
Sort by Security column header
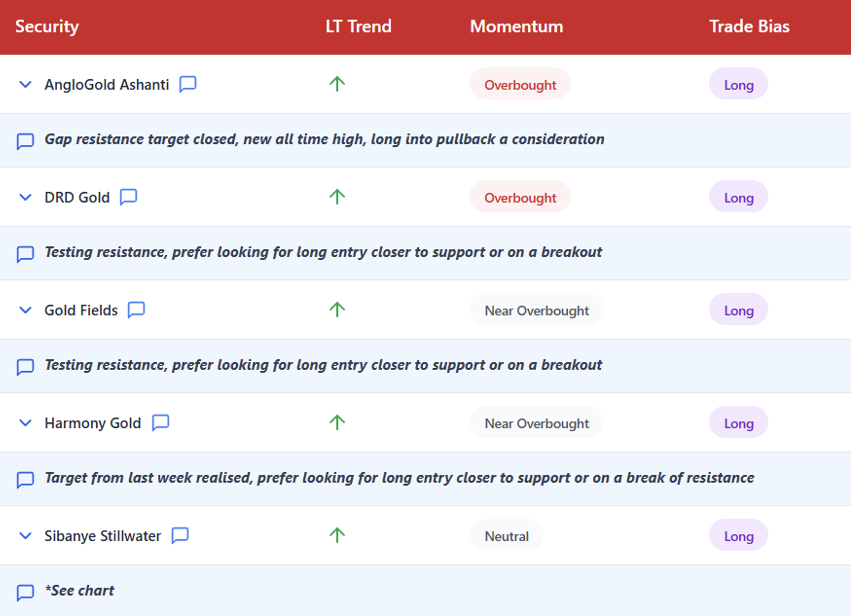[47, 26]
